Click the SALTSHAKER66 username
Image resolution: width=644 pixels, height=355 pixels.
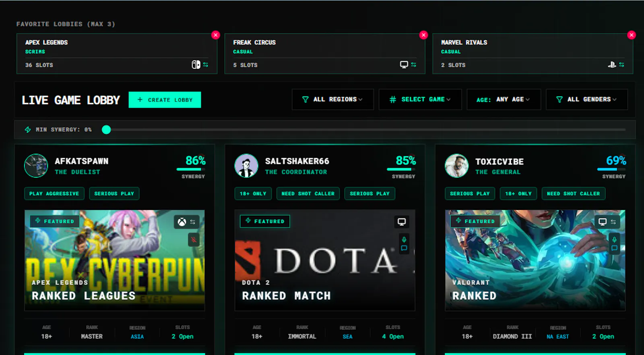pos(297,161)
